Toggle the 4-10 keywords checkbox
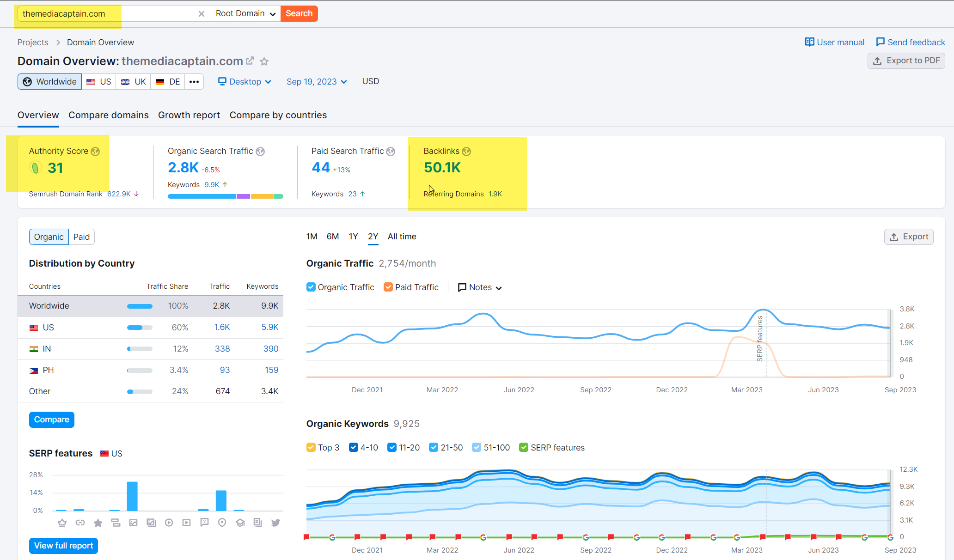The image size is (954, 560). pos(354,447)
